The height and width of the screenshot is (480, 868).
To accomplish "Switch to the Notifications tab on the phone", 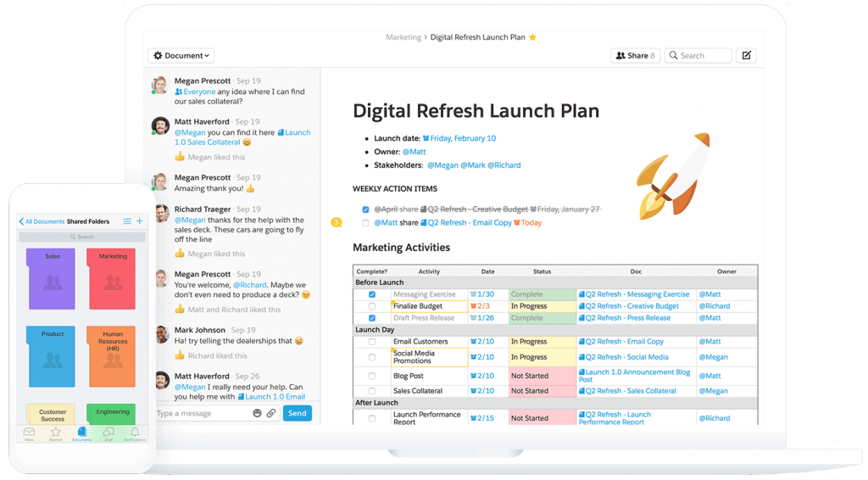I will [x=135, y=433].
